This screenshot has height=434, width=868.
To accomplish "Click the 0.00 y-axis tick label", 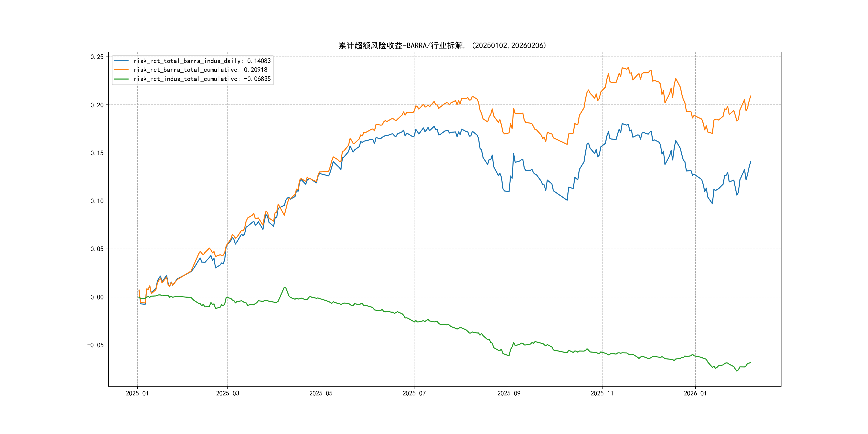I will [x=97, y=297].
